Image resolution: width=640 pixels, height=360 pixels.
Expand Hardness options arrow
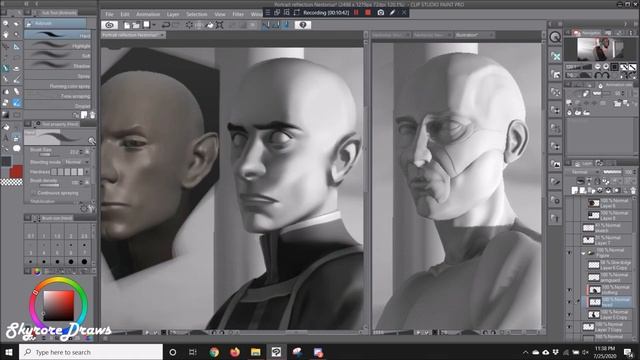[86, 172]
